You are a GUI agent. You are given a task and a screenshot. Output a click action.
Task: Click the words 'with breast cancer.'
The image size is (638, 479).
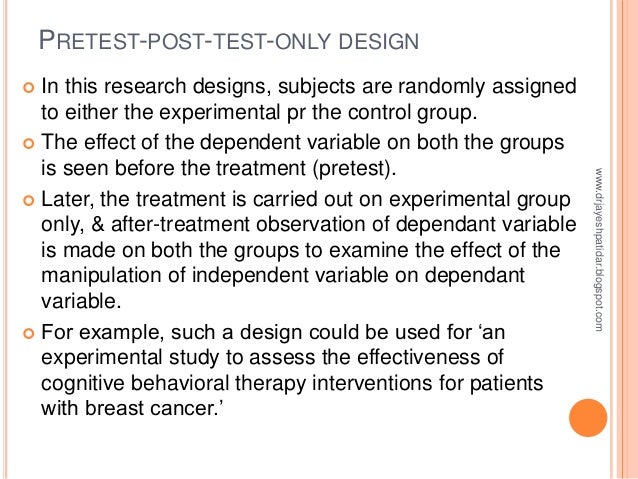(131, 408)
